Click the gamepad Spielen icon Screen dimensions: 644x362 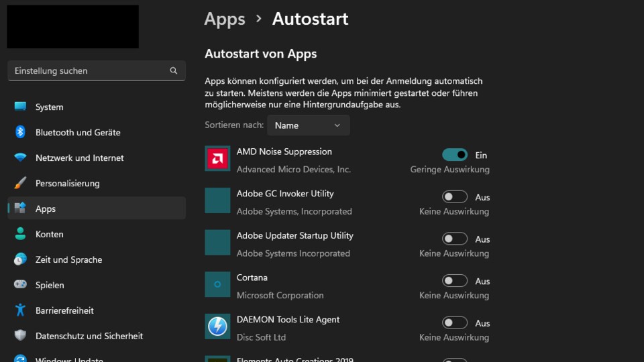pyautogui.click(x=20, y=284)
